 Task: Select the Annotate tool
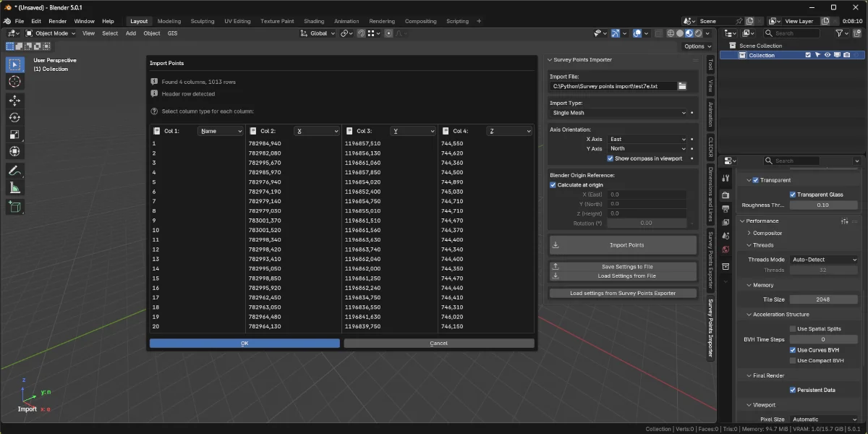(x=14, y=171)
